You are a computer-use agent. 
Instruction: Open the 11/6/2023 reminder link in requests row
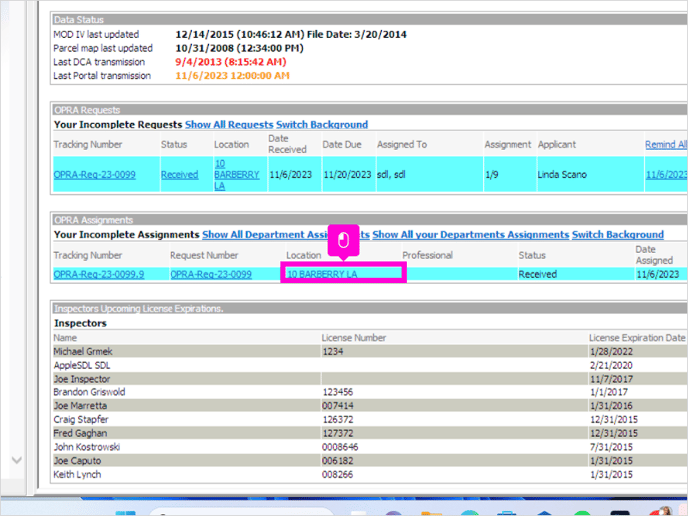coord(666,175)
